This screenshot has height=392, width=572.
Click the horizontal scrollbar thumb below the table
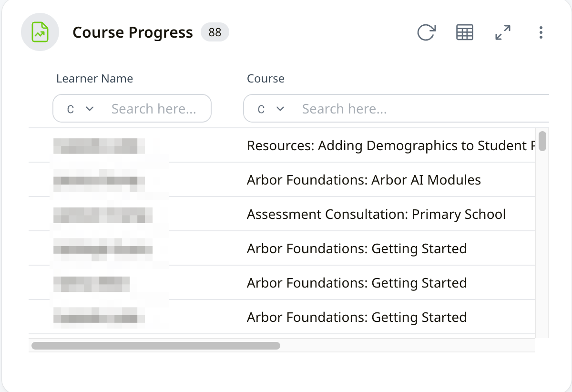[155, 345]
